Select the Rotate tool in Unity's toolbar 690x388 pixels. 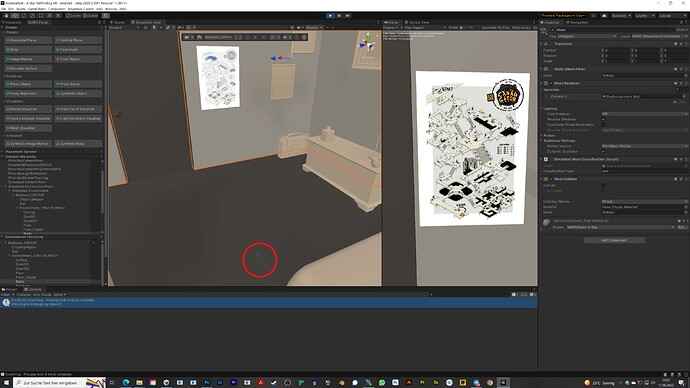(x=24, y=15)
